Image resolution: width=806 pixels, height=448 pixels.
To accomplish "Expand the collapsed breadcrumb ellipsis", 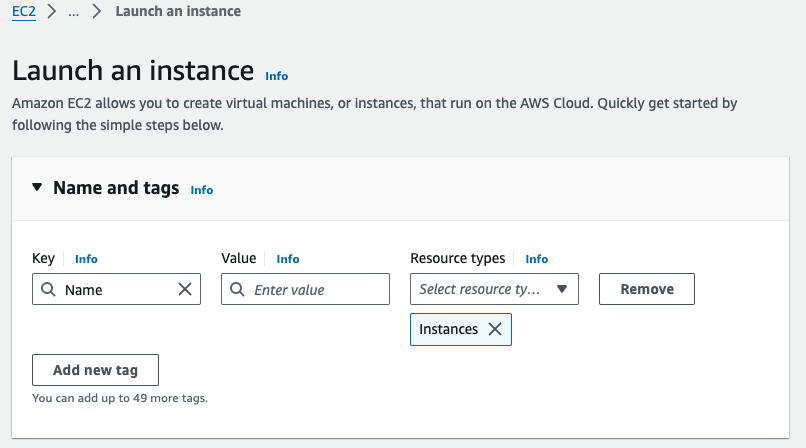I will pyautogui.click(x=74, y=11).
